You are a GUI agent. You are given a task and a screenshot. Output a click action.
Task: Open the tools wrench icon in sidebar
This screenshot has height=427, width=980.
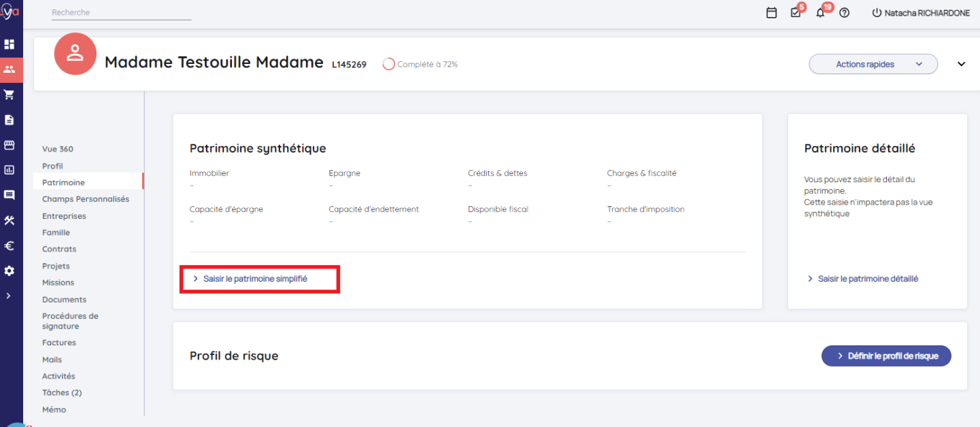point(10,220)
